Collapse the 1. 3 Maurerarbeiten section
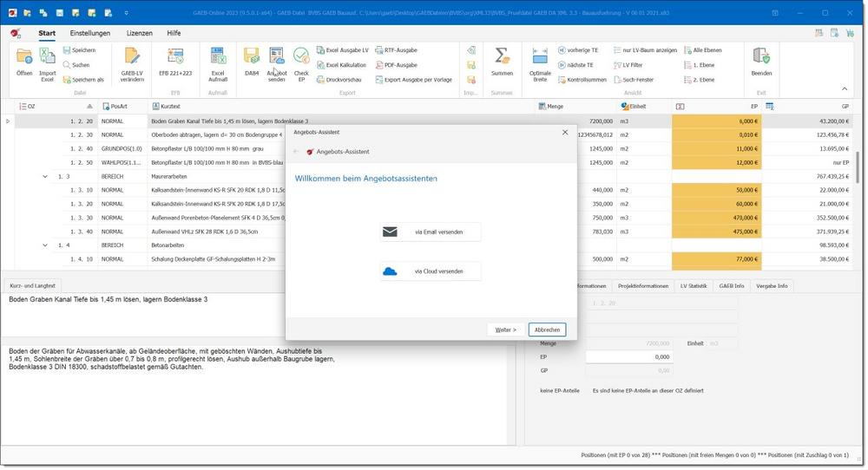This screenshot has height=470, width=868. 45,176
